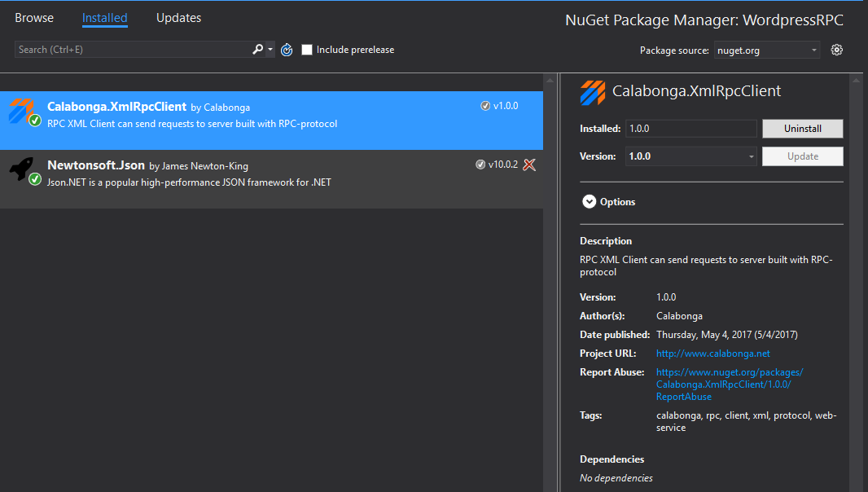Image resolution: width=868 pixels, height=492 pixels.
Task: Click the Date published value
Action: point(727,335)
